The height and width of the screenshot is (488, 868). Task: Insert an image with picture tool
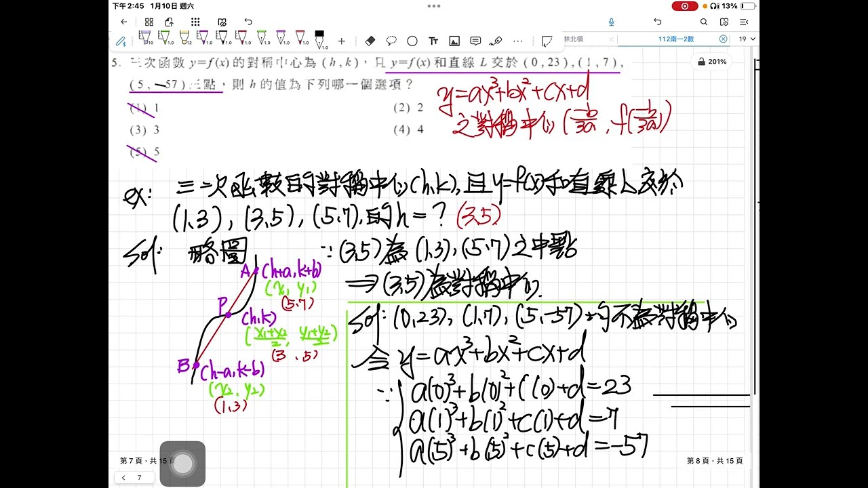click(454, 41)
